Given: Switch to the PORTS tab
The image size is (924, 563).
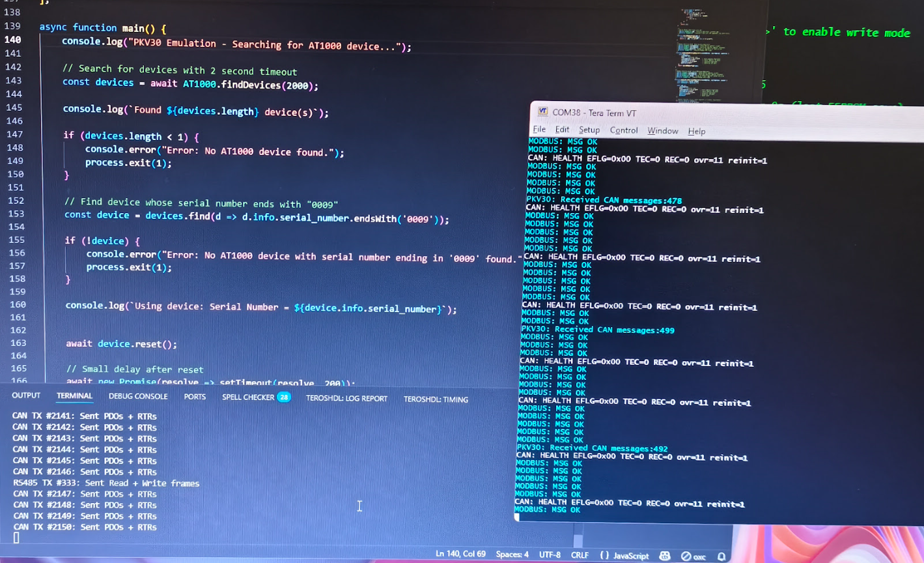Looking at the screenshot, I should (x=195, y=396).
